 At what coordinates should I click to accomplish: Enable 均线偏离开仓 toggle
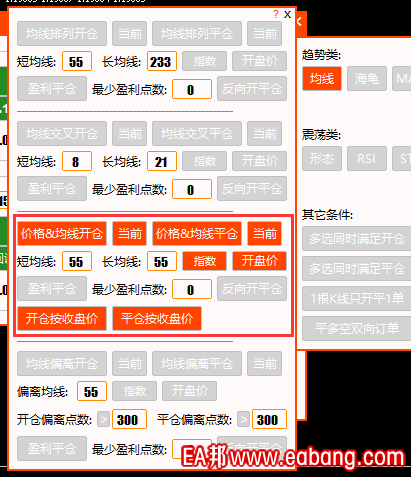pyautogui.click(x=62, y=363)
